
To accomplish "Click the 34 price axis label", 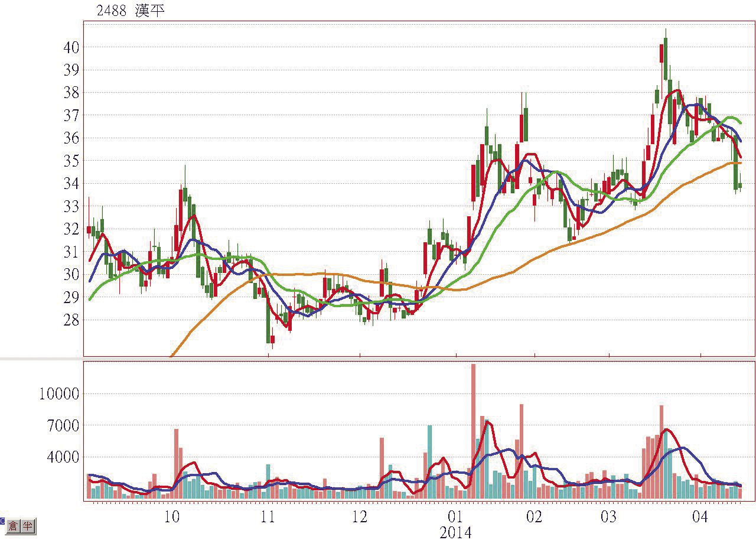I will tap(71, 184).
